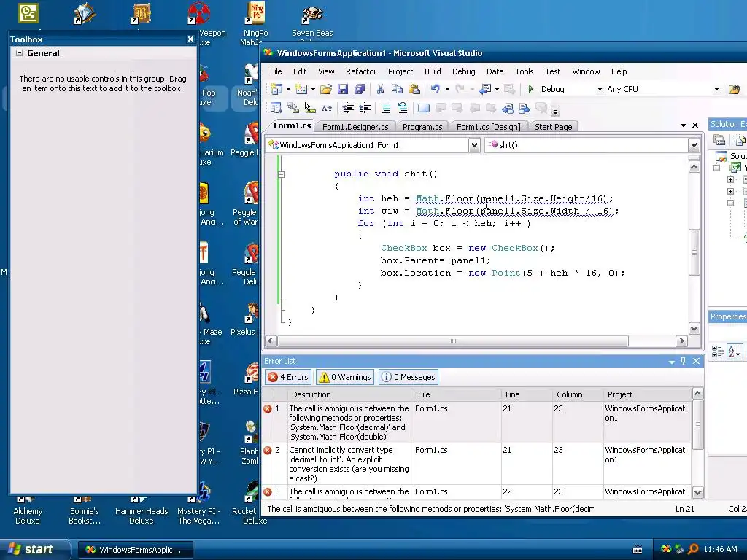
Task: Click the Display Parameter Info icon
Action: (293, 108)
